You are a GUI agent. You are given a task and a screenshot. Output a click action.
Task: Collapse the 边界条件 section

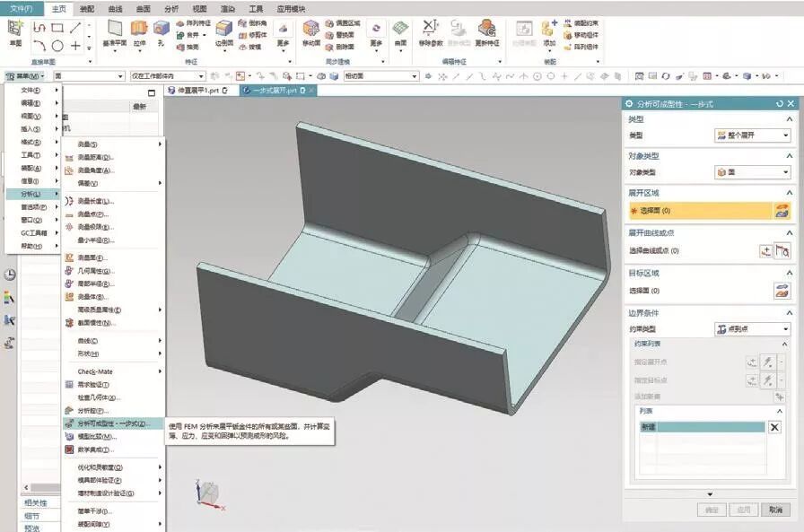point(790,312)
